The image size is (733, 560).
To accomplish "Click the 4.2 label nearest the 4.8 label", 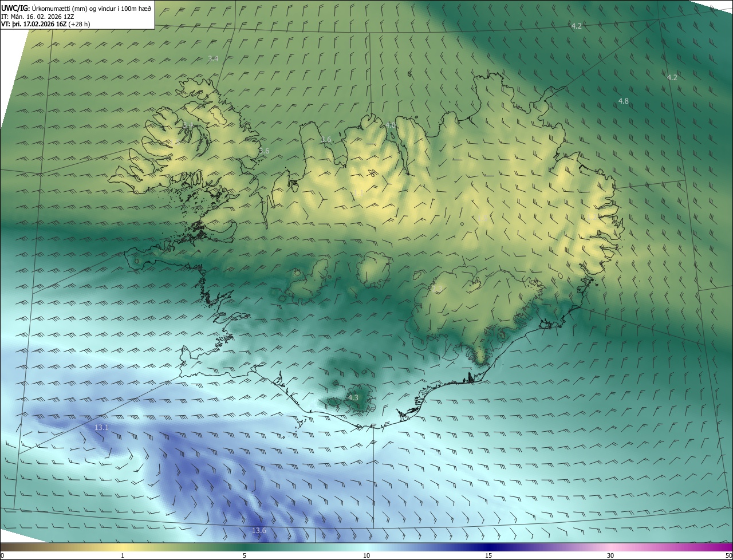I will (672, 77).
